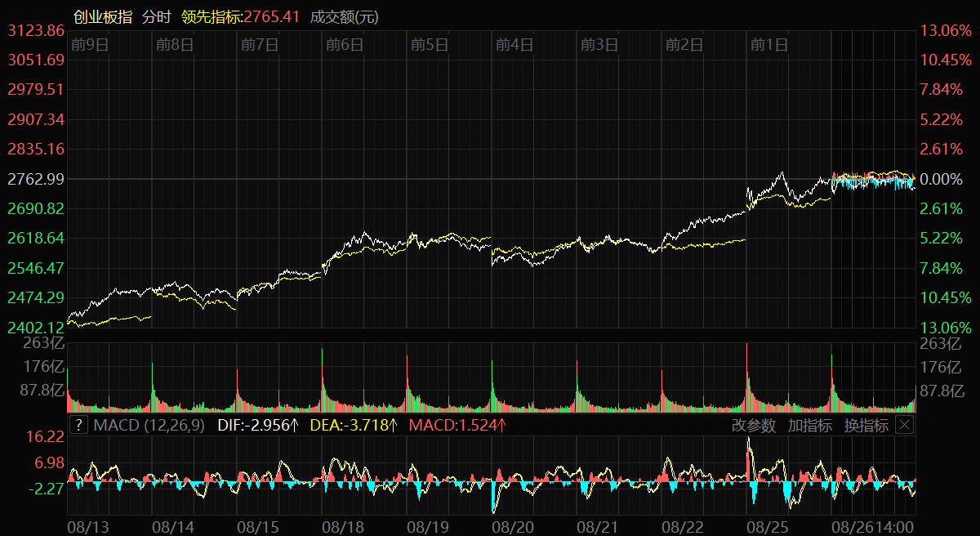Close the MACD indicator panel
The height and width of the screenshot is (536, 980).
904,425
